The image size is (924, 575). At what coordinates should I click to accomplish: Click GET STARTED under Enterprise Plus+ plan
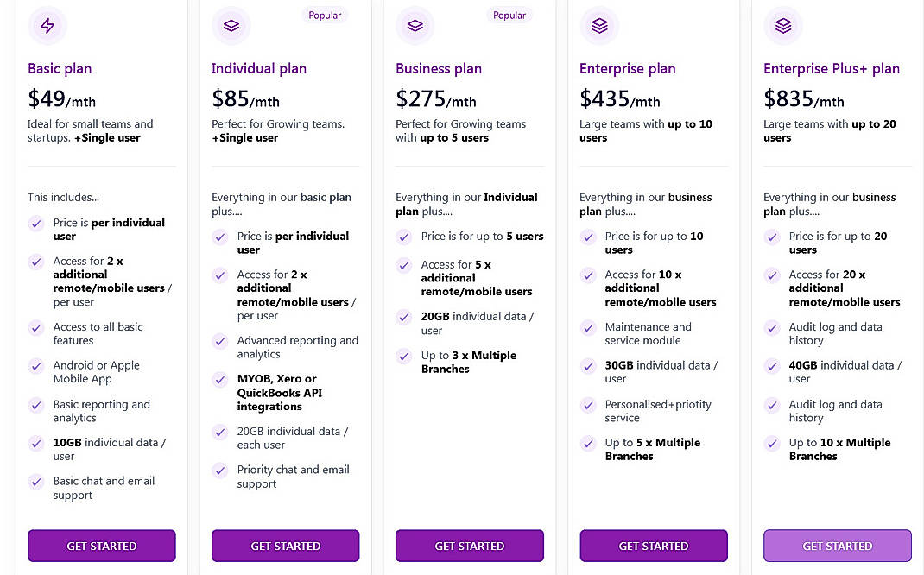coord(837,546)
